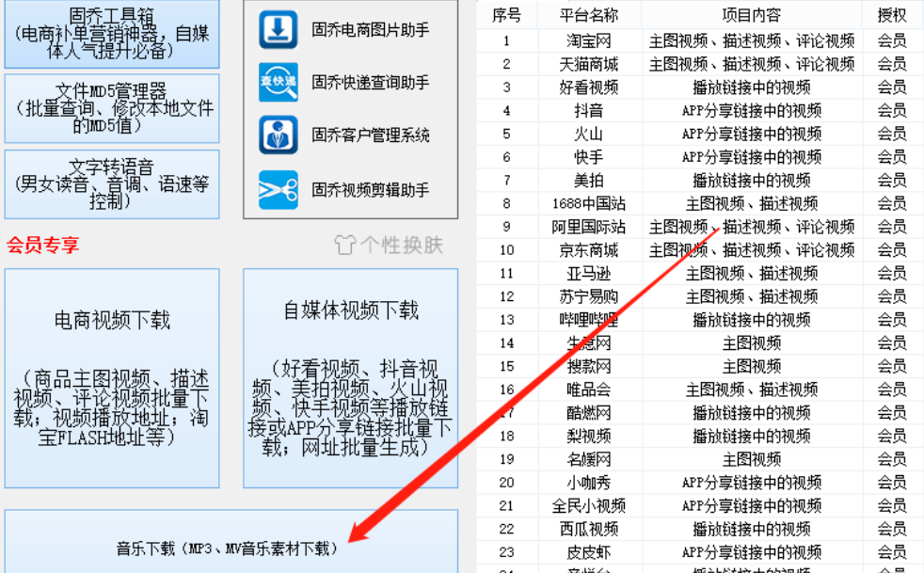Open 固乔工具箱 button

112,34
